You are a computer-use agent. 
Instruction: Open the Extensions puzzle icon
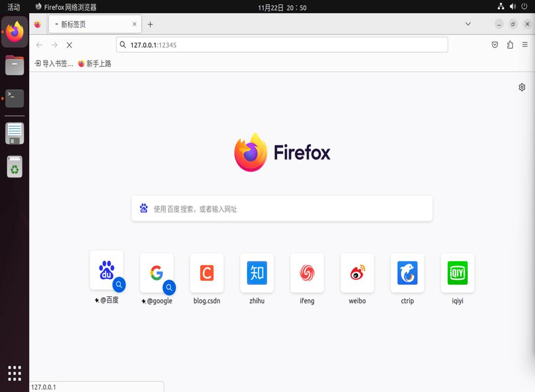point(510,44)
